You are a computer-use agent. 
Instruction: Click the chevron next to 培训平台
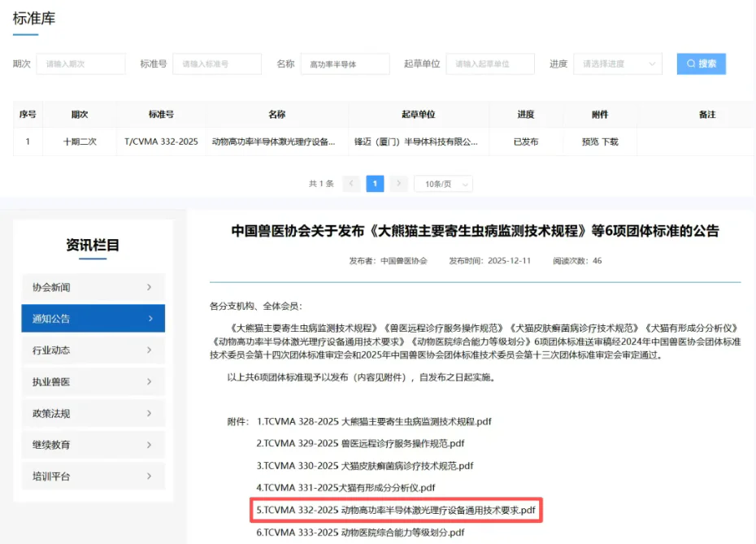click(149, 477)
